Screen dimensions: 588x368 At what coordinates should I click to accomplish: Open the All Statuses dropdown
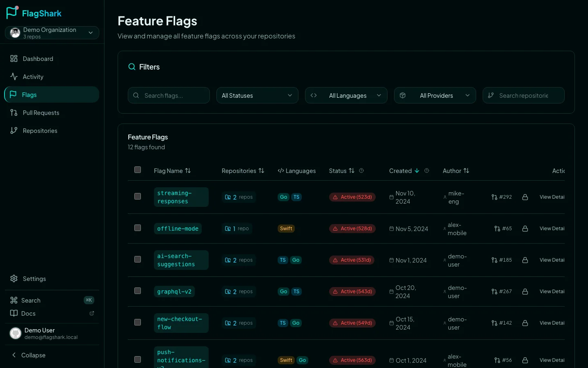point(257,95)
